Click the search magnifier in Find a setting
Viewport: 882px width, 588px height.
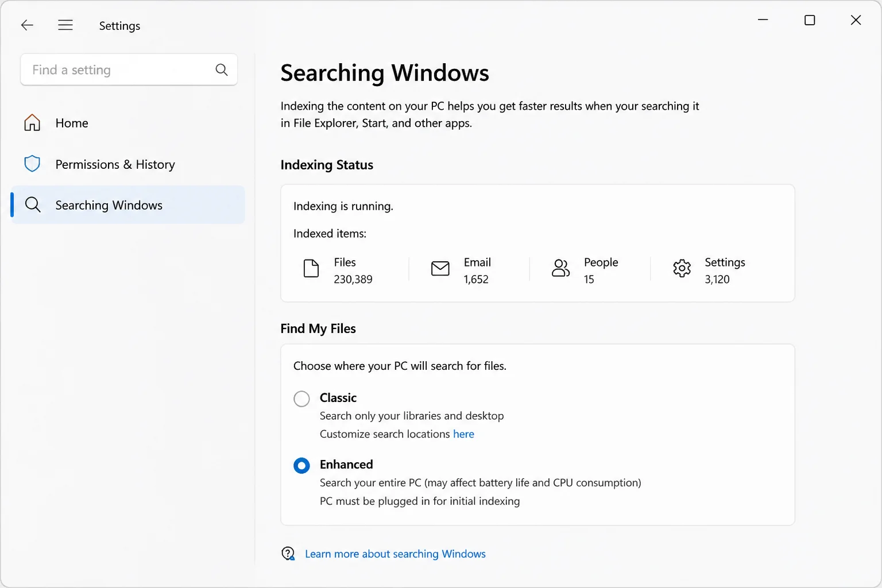(x=222, y=69)
